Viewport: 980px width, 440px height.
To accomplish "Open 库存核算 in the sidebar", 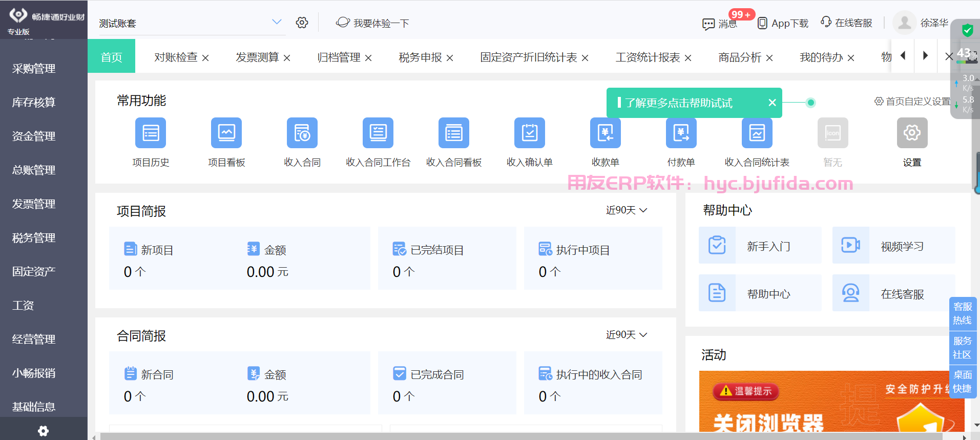I will pyautogui.click(x=34, y=102).
